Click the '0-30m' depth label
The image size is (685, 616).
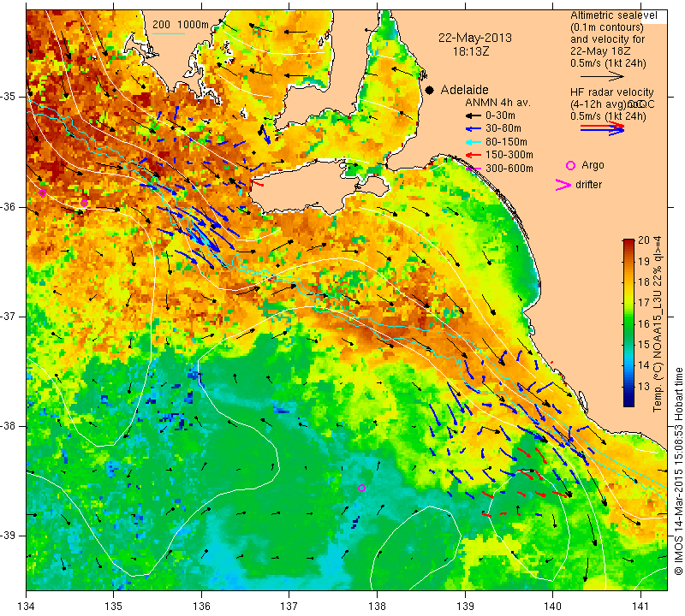point(501,115)
